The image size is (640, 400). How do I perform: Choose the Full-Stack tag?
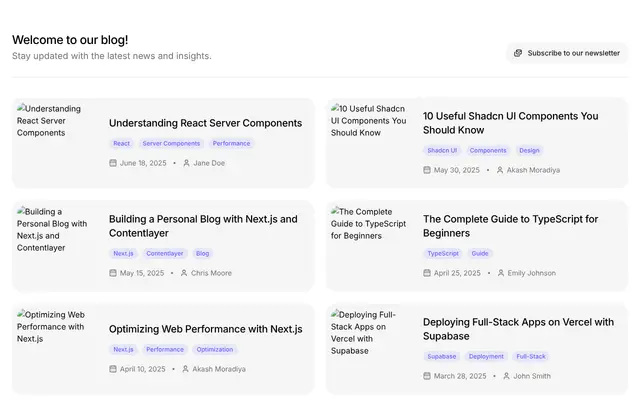click(x=531, y=356)
